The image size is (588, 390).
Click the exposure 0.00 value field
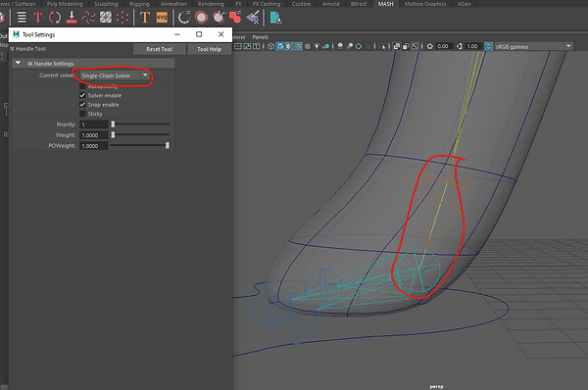point(444,46)
